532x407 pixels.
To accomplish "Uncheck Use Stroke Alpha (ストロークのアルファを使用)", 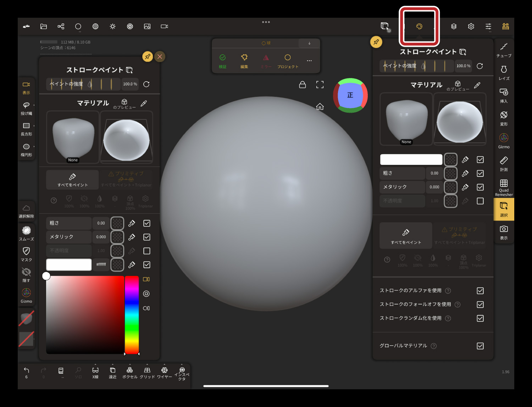I will click(480, 291).
